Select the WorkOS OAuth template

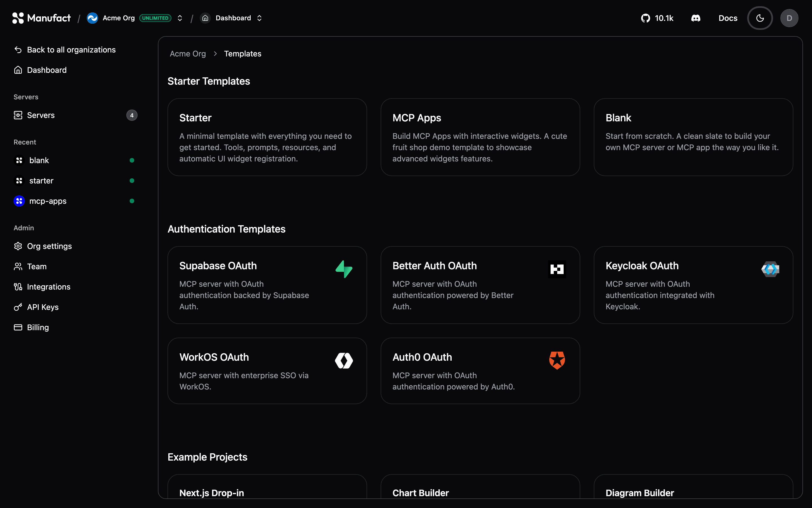click(267, 371)
